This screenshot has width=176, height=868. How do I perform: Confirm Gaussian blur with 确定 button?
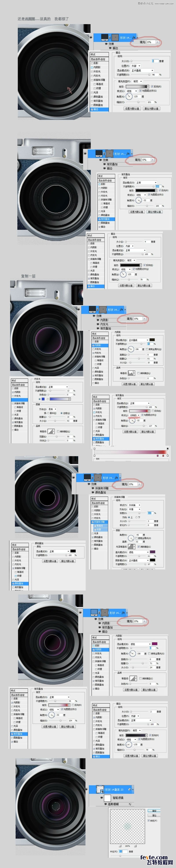[154, 811]
